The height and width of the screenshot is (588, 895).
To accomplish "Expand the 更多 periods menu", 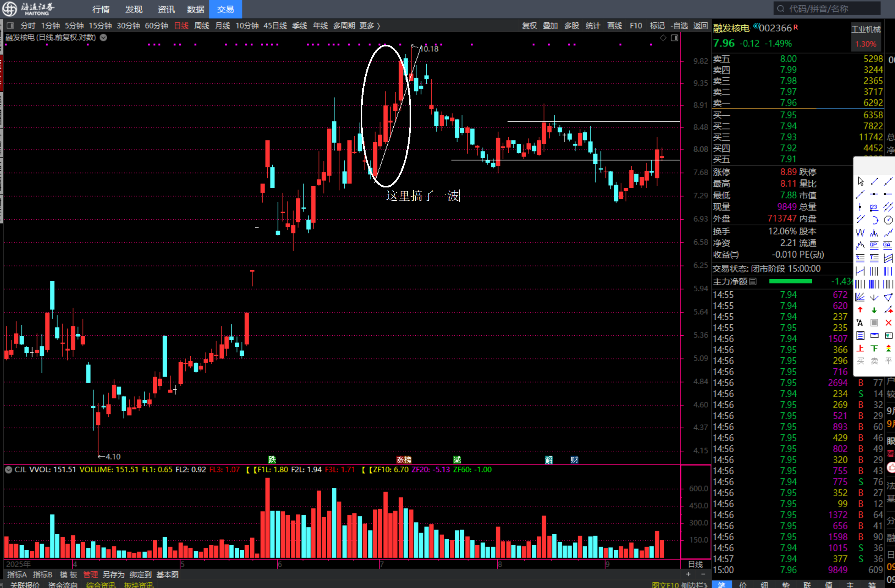I will 370,26.
